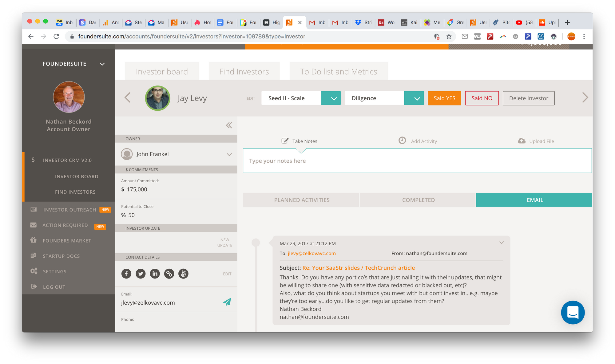Switch to the Planned Activities tab
The height and width of the screenshot is (364, 615).
coord(301,200)
